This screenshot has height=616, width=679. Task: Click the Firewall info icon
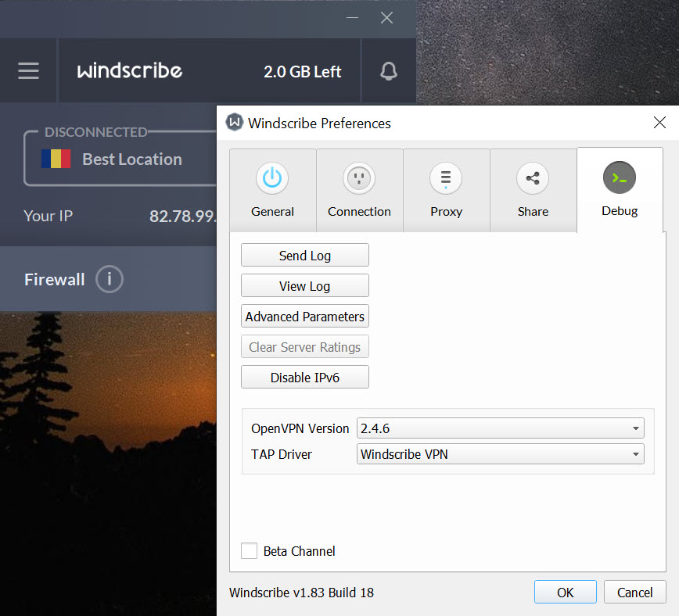pyautogui.click(x=110, y=279)
